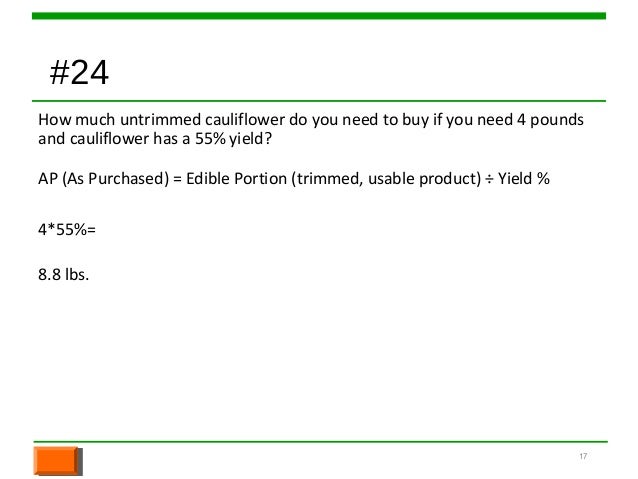Screen dimensions: 638x479
Task: Select the '8.8 lbs.' answer
Action: point(63,275)
